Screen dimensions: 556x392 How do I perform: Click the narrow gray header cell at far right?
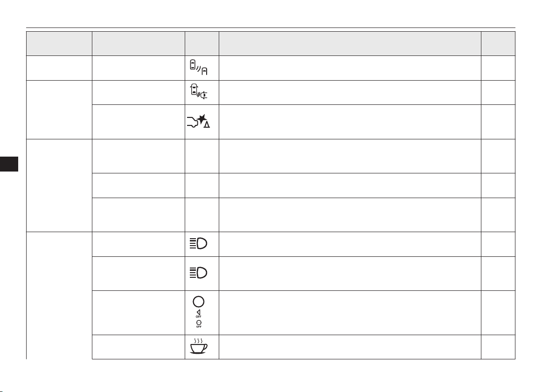(498, 43)
